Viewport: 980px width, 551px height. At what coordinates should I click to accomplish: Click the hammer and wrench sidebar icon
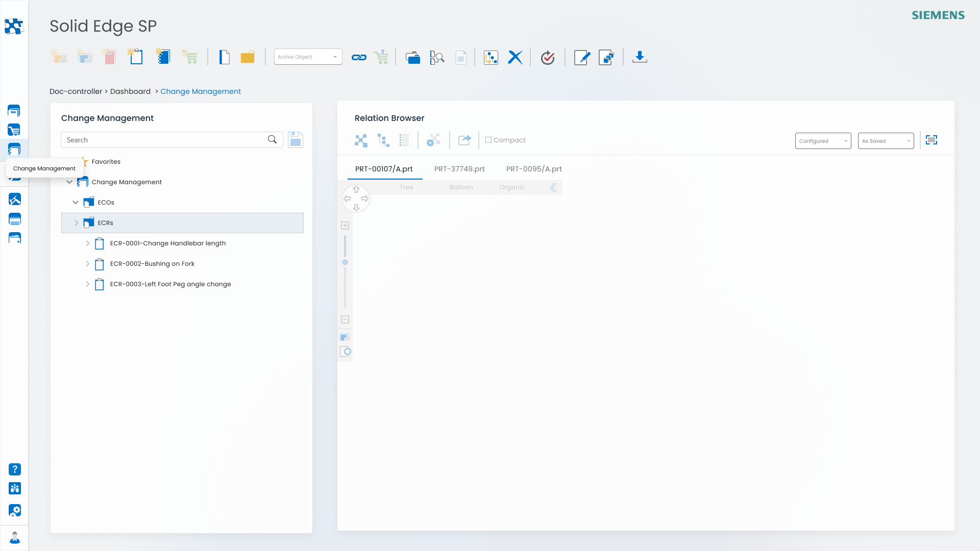15,199
